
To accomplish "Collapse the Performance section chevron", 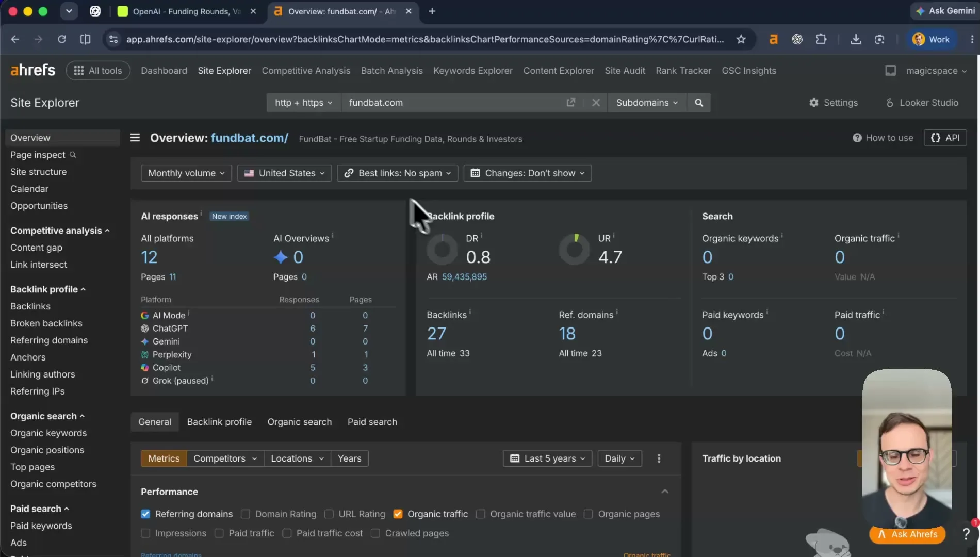I will pyautogui.click(x=665, y=492).
